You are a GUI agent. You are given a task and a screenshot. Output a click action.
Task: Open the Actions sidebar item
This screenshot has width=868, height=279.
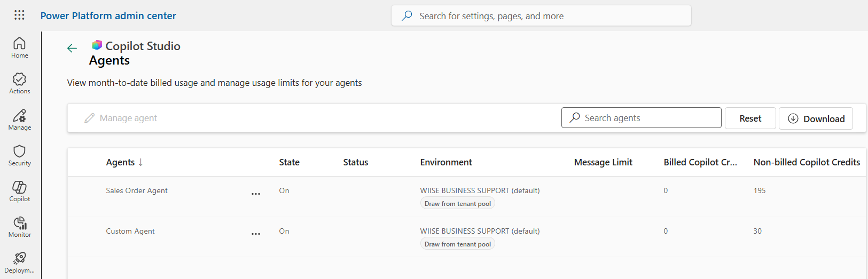tap(20, 84)
